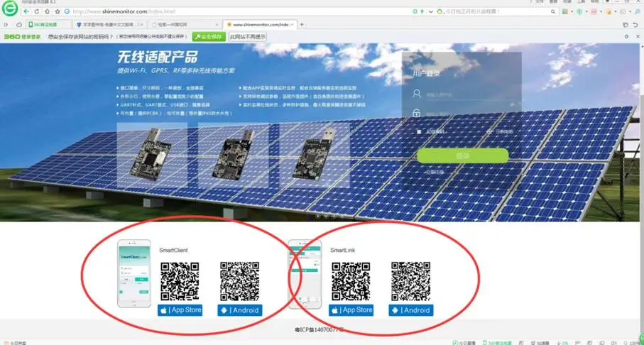The image size is (644, 345).
Task: Click the SmartLink label text
Action: pos(342,250)
